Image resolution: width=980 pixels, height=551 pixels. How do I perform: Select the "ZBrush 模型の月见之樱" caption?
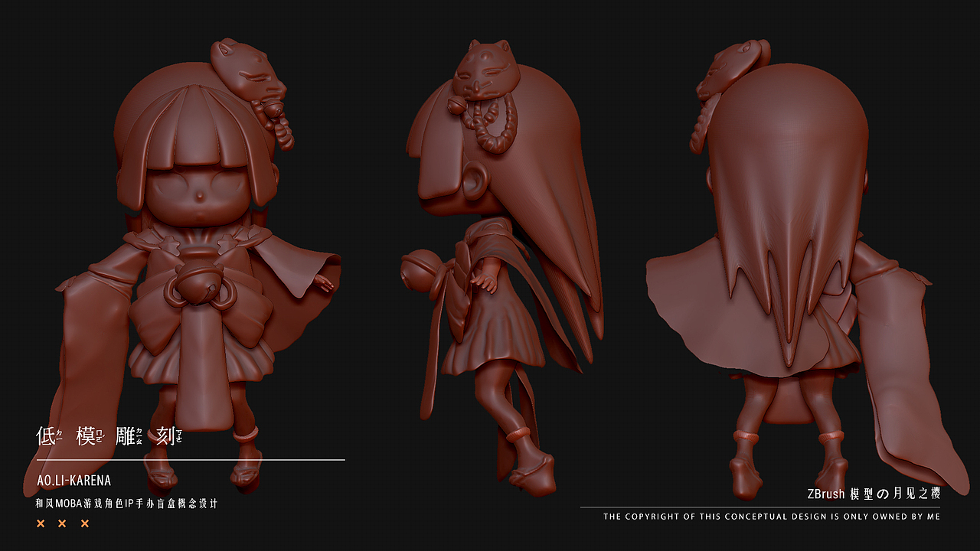point(873,494)
